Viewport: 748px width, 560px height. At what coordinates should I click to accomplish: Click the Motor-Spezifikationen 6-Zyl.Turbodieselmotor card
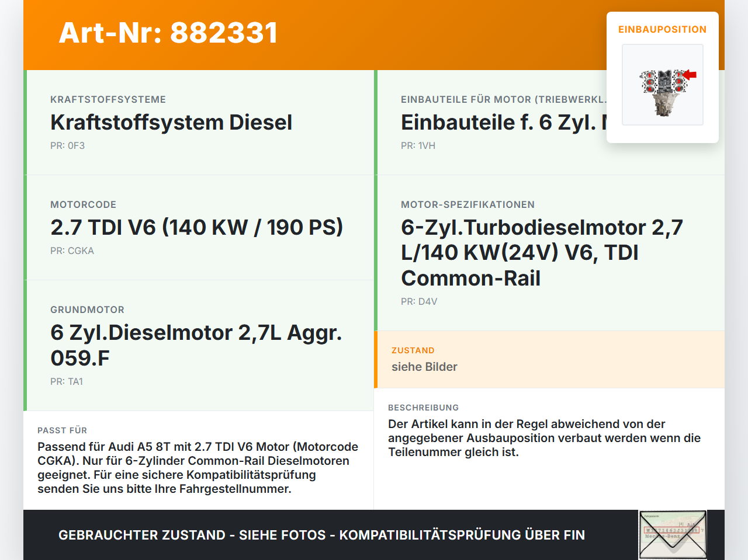(549, 253)
